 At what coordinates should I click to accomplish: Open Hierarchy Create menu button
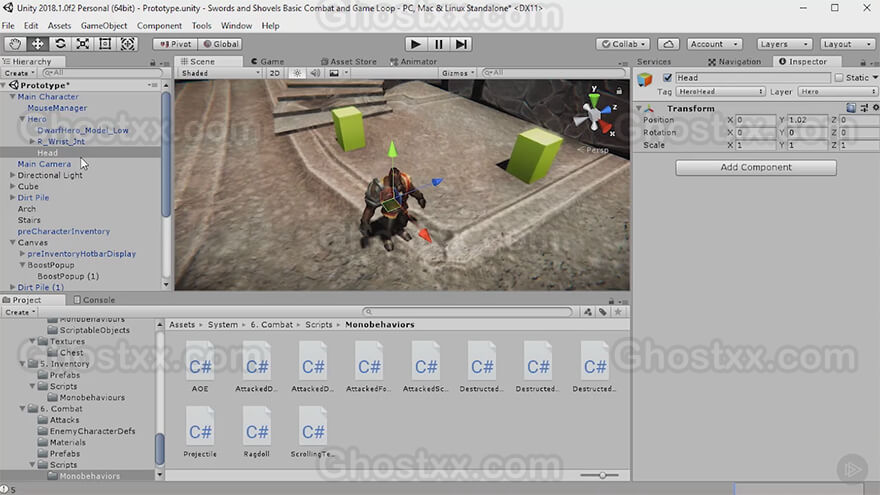pos(19,73)
